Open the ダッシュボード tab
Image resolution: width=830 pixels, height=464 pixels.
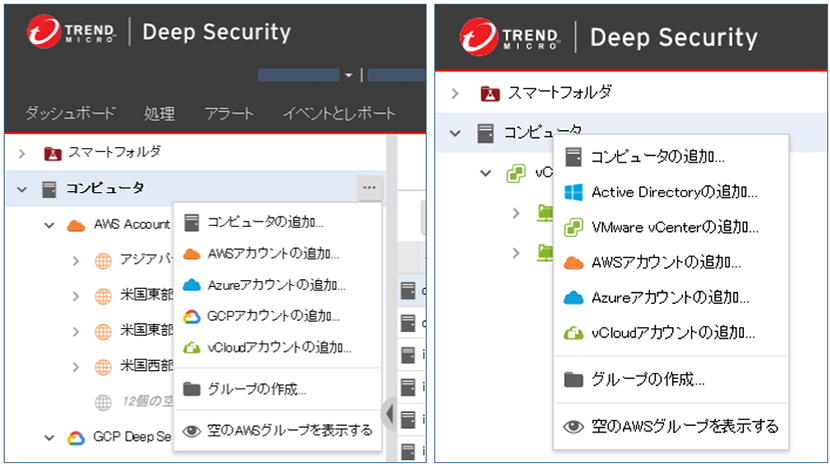pos(70,113)
